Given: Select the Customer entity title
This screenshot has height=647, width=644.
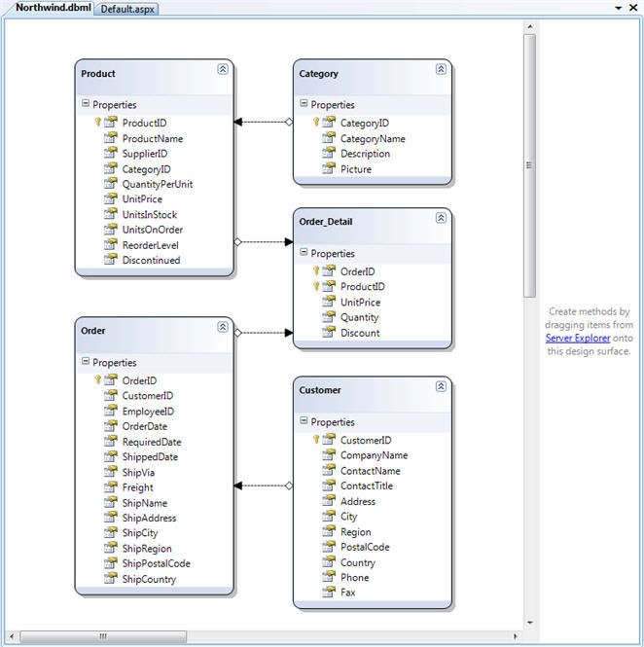Looking at the screenshot, I should click(x=320, y=390).
